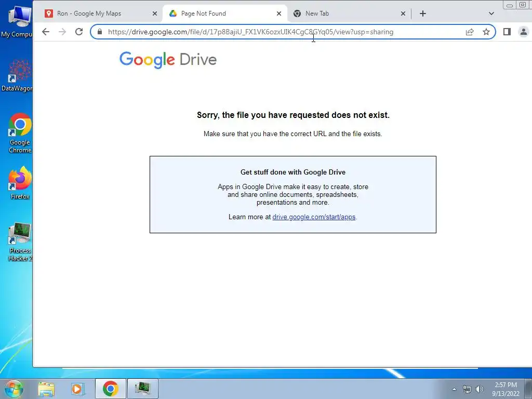Select the DataWagon desktop shortcut
The height and width of the screenshot is (399, 532).
point(17,76)
